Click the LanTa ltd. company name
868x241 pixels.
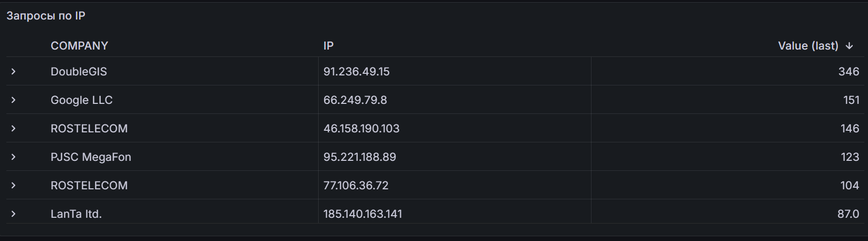[76, 214]
